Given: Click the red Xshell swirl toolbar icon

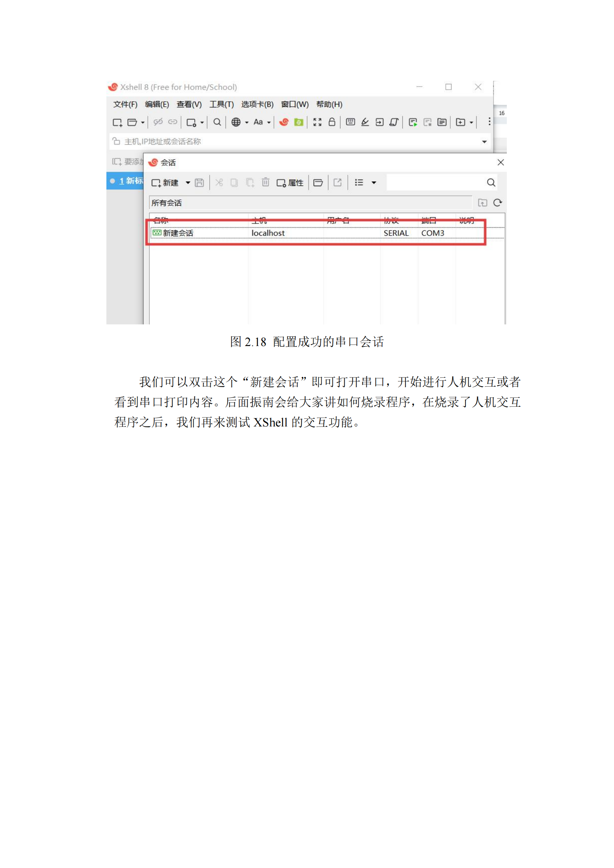Looking at the screenshot, I should click(284, 122).
